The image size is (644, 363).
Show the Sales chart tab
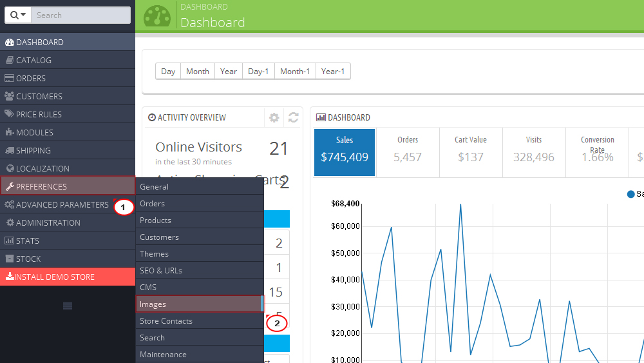point(345,152)
